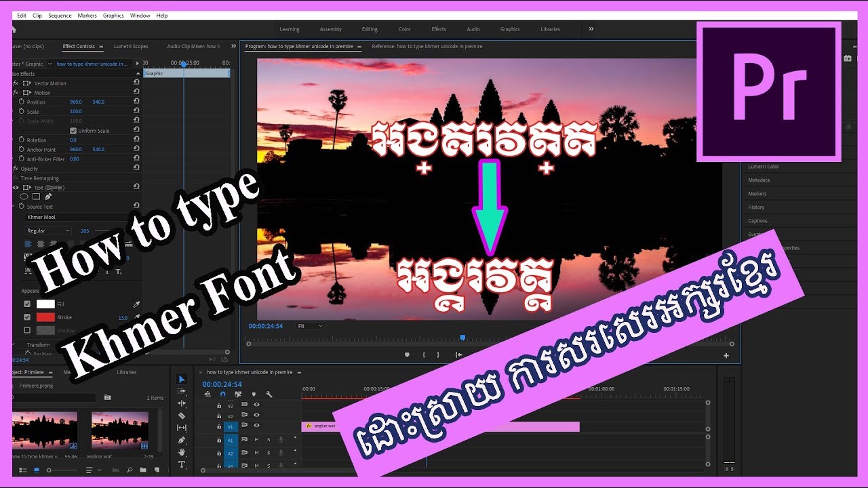
Task: Open the Graphics menu
Action: tap(113, 15)
